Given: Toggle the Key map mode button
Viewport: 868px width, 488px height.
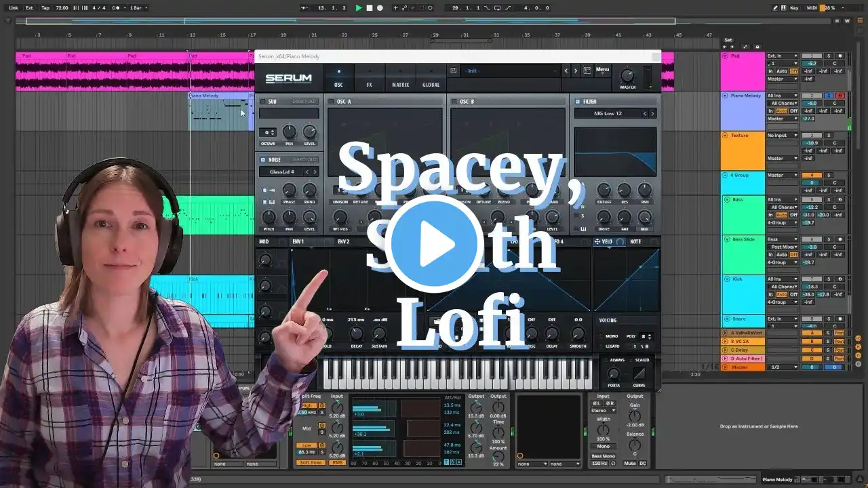Looking at the screenshot, I should [794, 8].
